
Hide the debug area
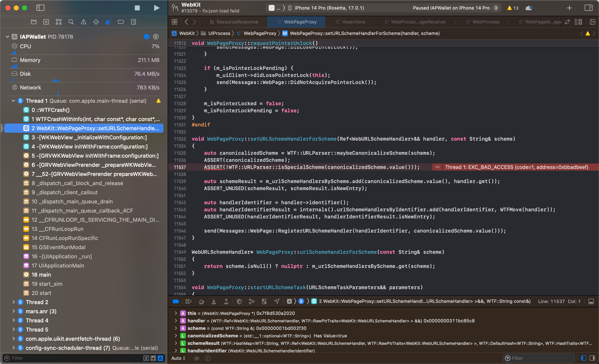tap(591, 301)
